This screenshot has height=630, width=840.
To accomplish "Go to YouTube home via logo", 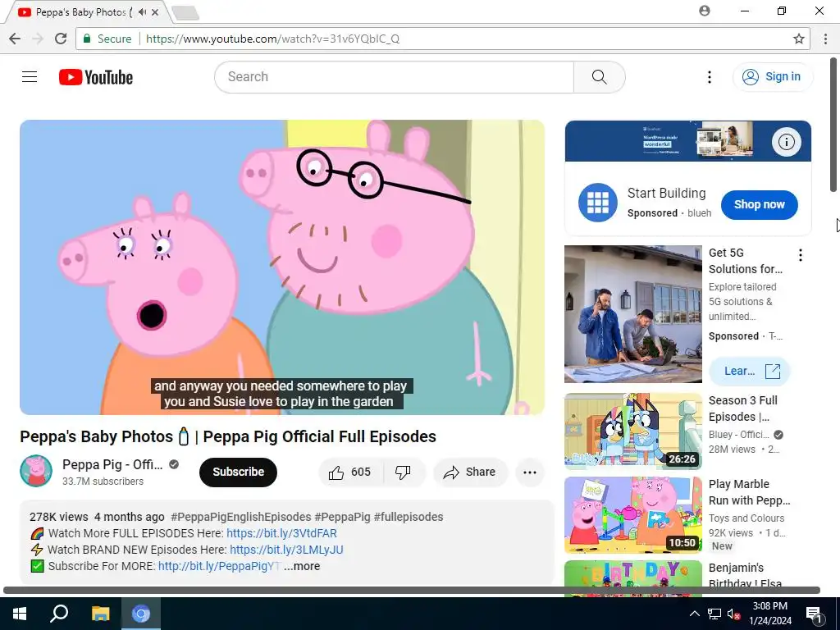I will (x=96, y=77).
